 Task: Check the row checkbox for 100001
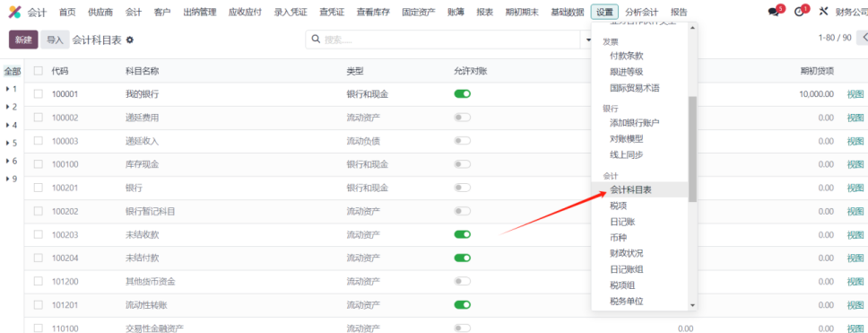[x=39, y=94]
